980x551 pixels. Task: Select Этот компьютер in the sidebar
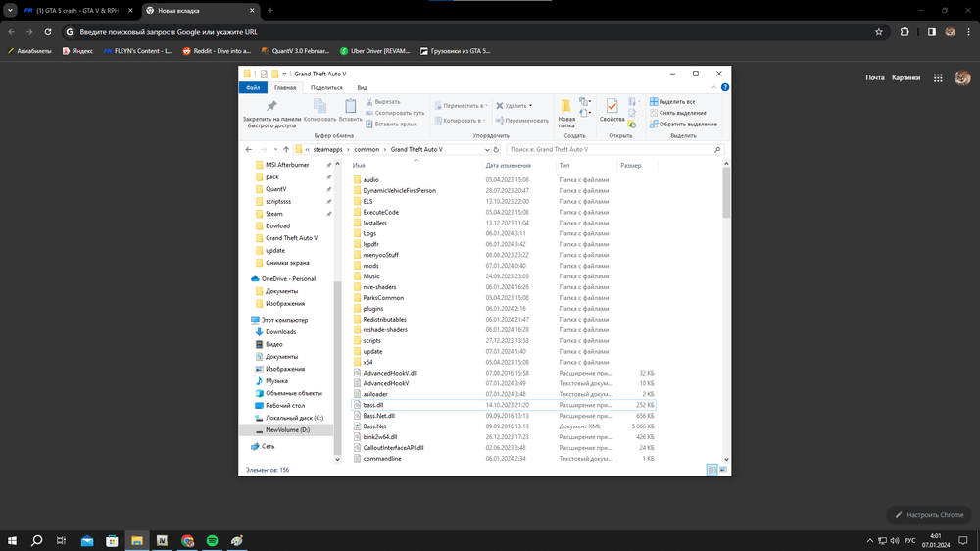(284, 320)
